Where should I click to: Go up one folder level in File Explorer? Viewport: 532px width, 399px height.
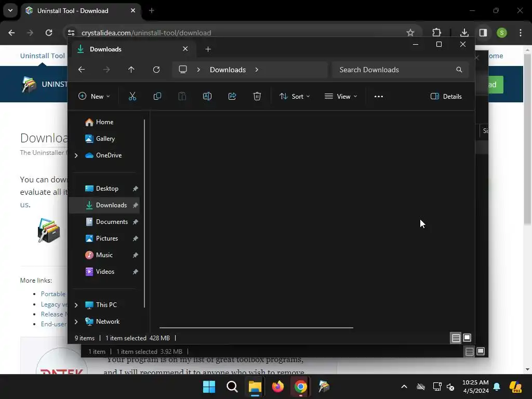131,70
